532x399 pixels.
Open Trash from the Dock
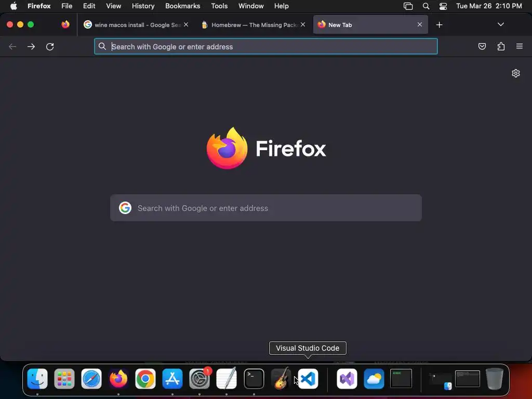(495, 379)
